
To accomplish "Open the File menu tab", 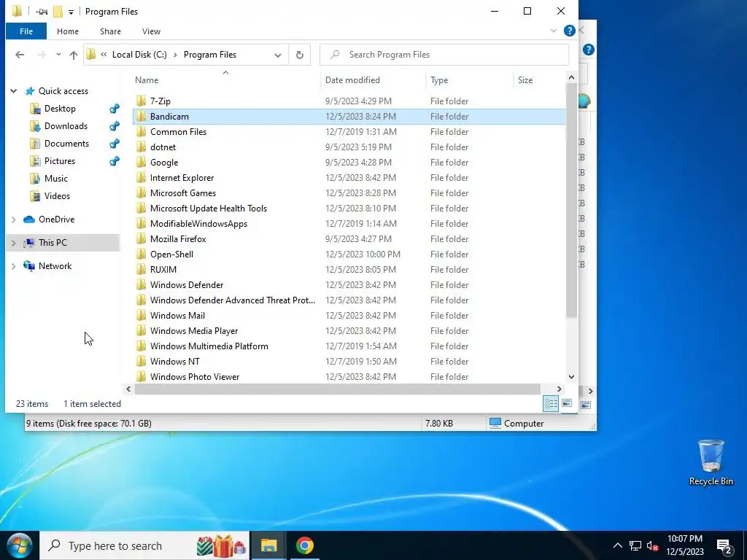I will 26,31.
